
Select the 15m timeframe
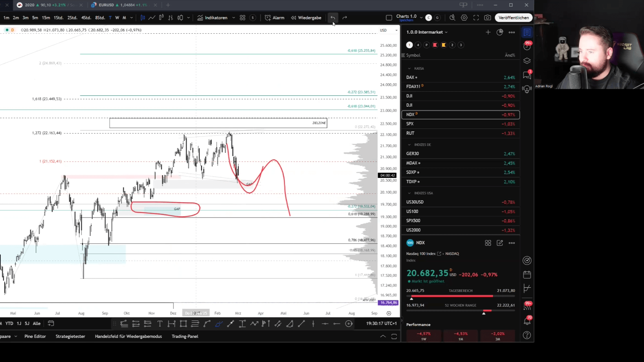[x=46, y=18]
